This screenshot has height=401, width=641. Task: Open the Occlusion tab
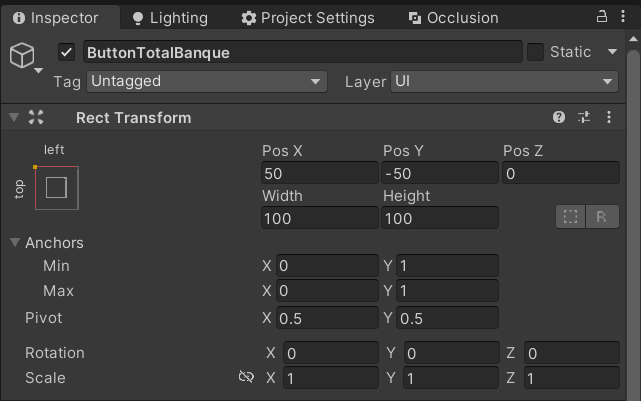tap(453, 18)
